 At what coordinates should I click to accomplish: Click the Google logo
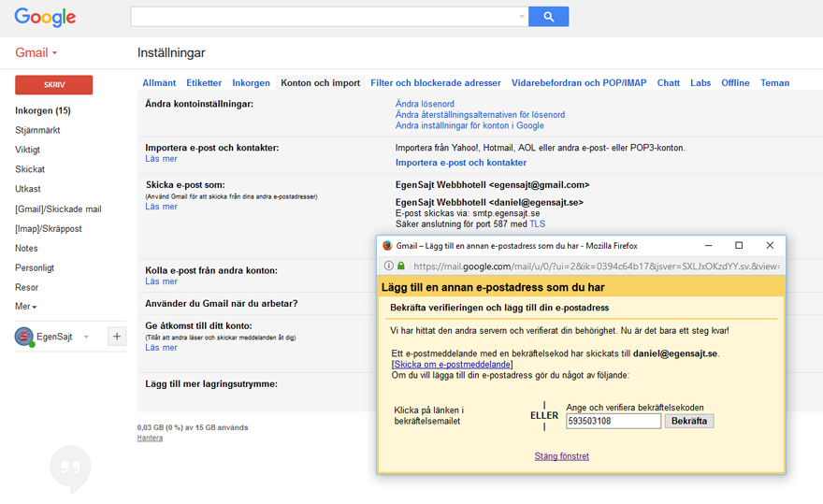click(x=45, y=17)
